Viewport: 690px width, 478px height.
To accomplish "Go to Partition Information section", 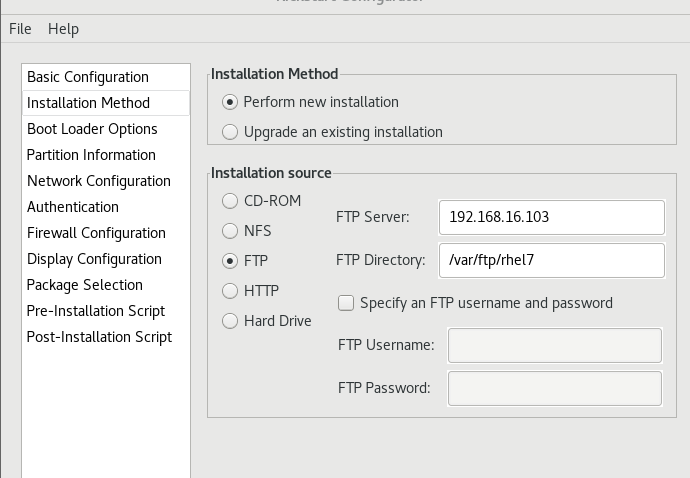I will click(91, 155).
